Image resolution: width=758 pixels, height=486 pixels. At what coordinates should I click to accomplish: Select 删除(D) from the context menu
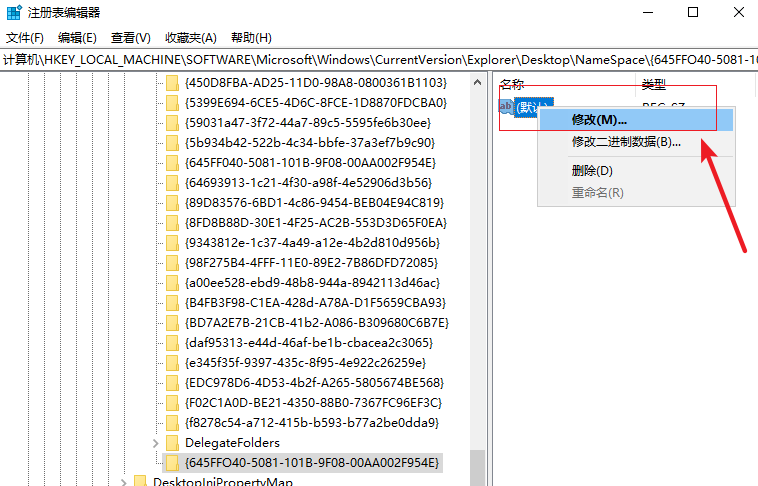pos(592,170)
